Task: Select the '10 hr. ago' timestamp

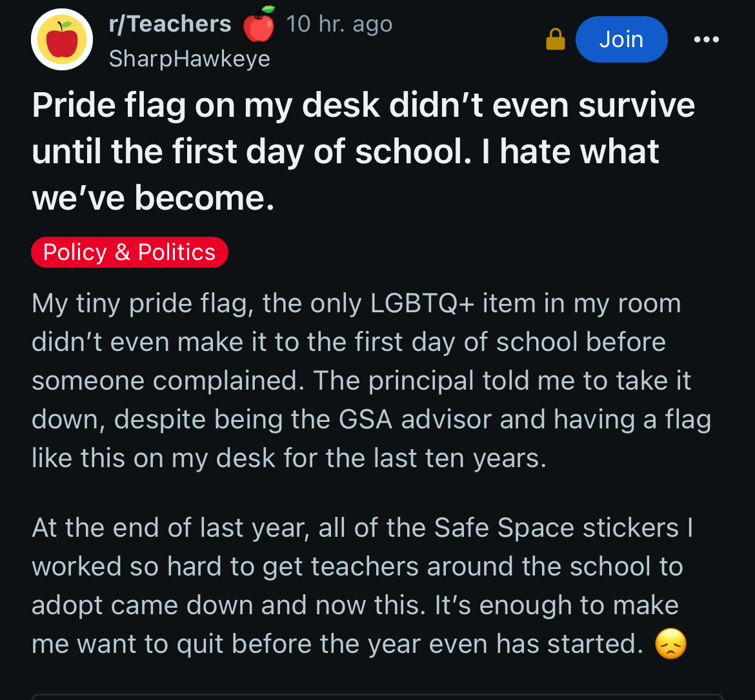Action: click(x=339, y=25)
